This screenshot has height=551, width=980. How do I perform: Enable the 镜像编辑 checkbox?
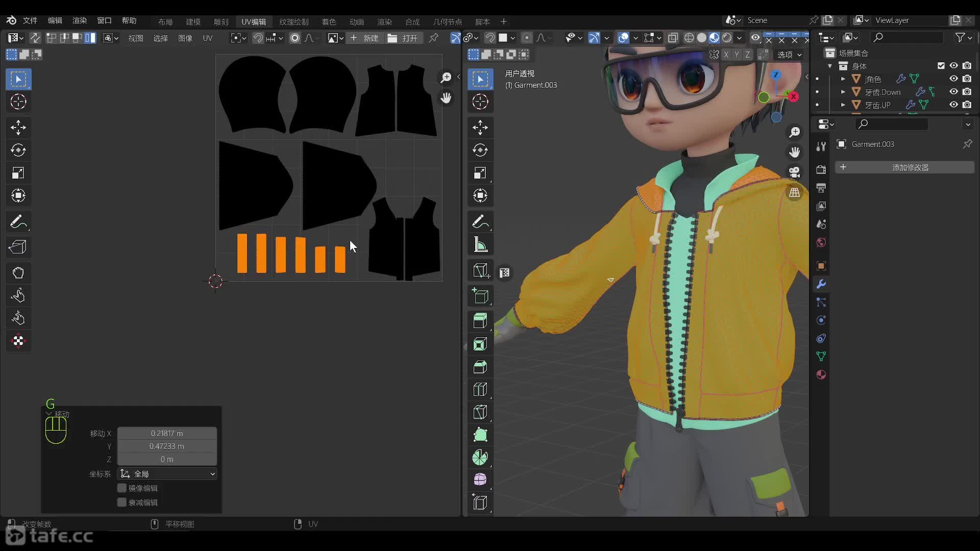122,488
